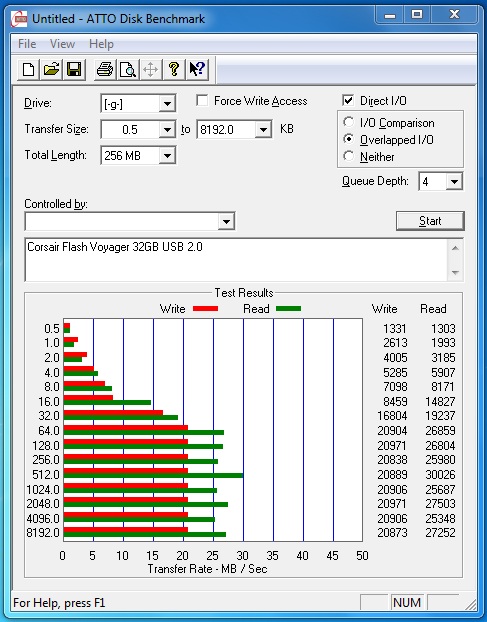
Task: Open the Controlled by dropdown
Action: [226, 221]
